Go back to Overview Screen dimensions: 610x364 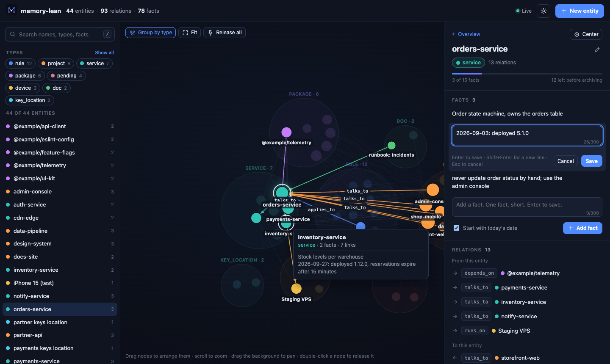[466, 34]
